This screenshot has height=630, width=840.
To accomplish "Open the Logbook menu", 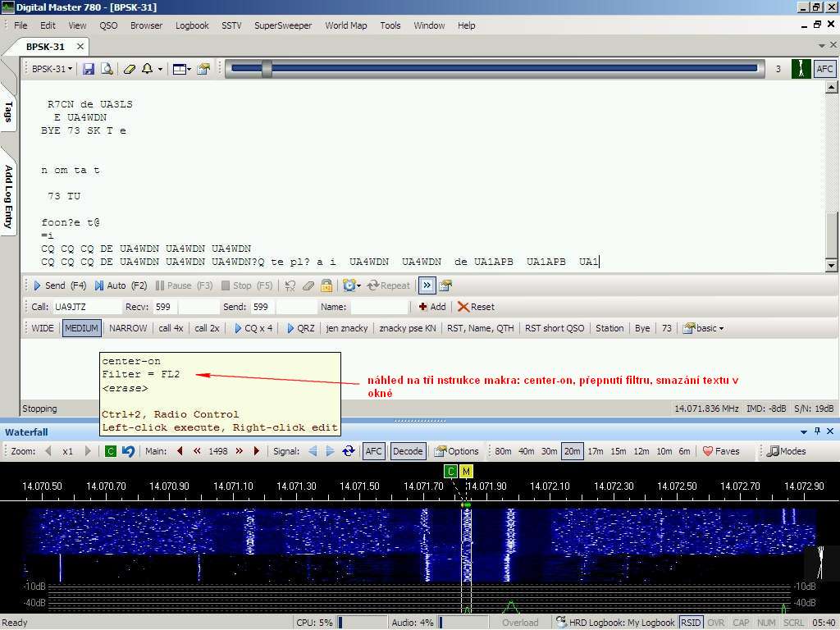I will pyautogui.click(x=192, y=25).
